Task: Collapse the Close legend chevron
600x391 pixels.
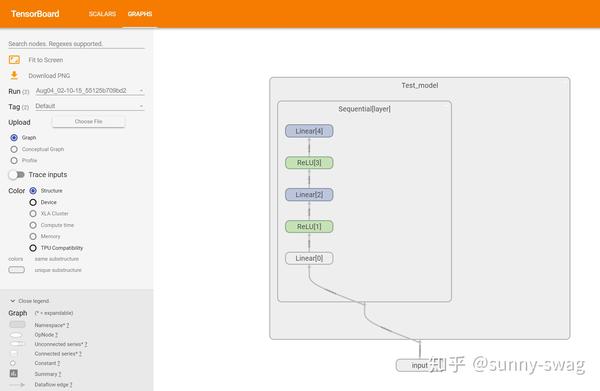Action: pyautogui.click(x=13, y=301)
